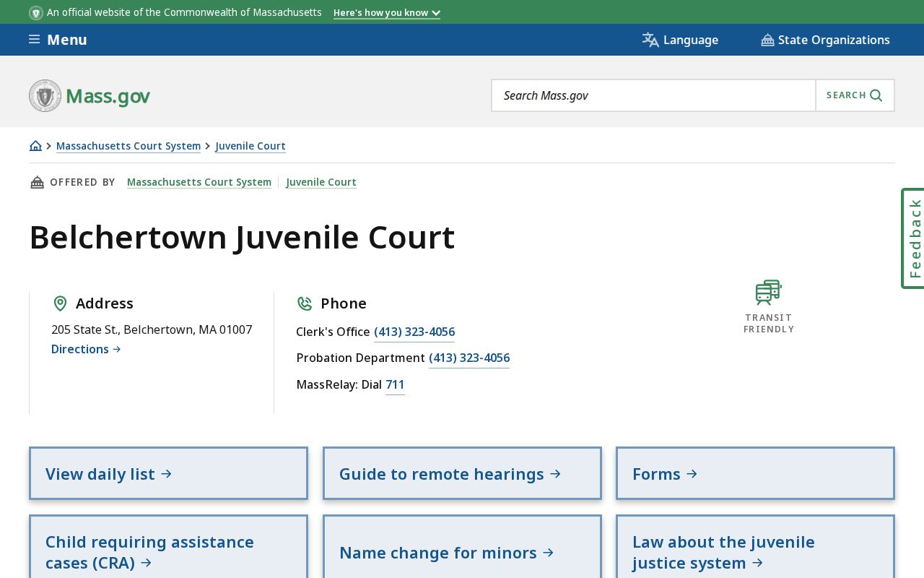The width and height of the screenshot is (924, 578).
Task: Click the Massachusetts seal icon in top banner
Action: (36, 13)
